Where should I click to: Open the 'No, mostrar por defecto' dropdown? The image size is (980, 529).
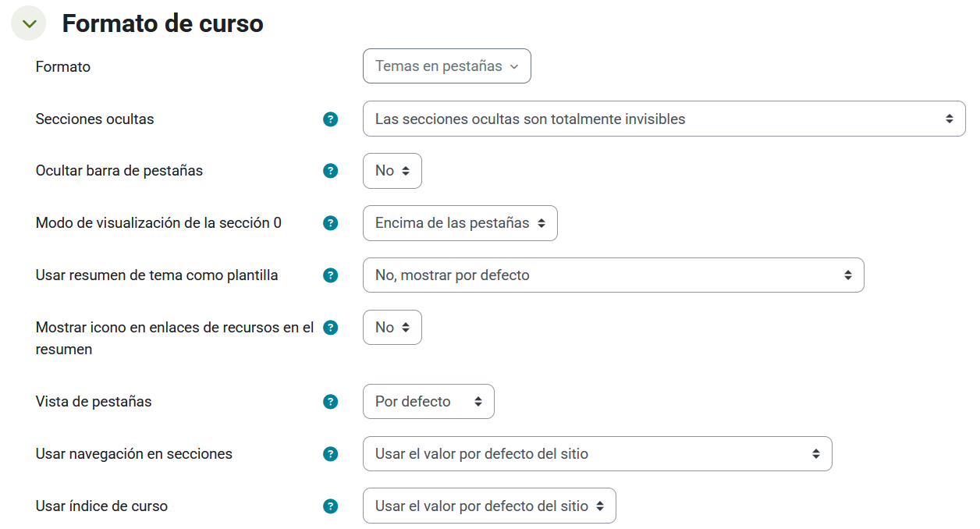click(612, 275)
